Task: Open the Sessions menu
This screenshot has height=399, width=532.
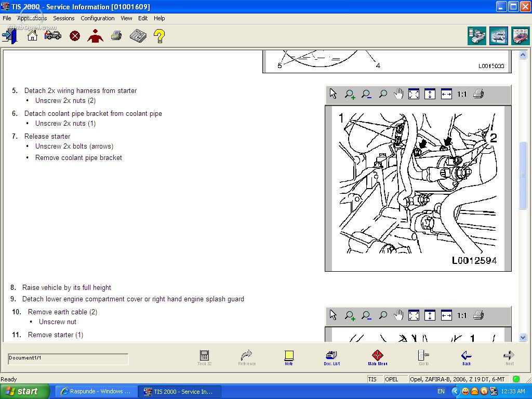Action: click(64, 18)
